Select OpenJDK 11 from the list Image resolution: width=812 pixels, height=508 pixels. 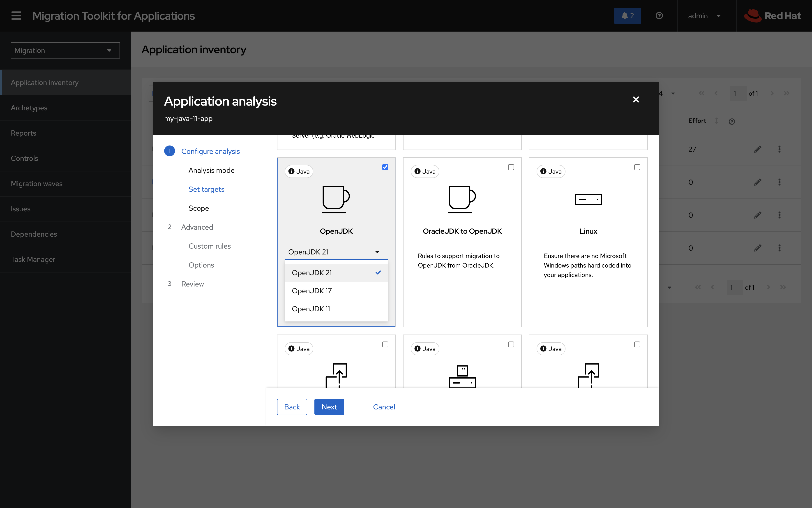coord(336,309)
